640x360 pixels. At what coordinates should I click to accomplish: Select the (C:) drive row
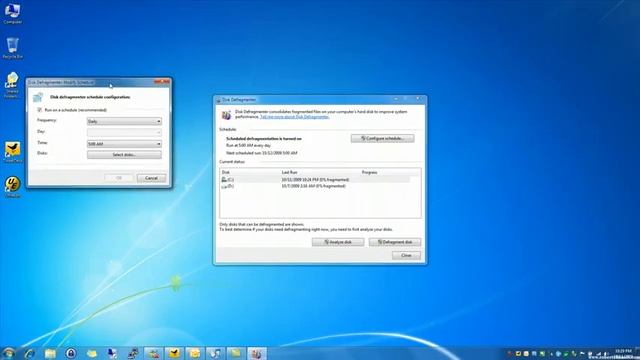pyautogui.click(x=314, y=180)
